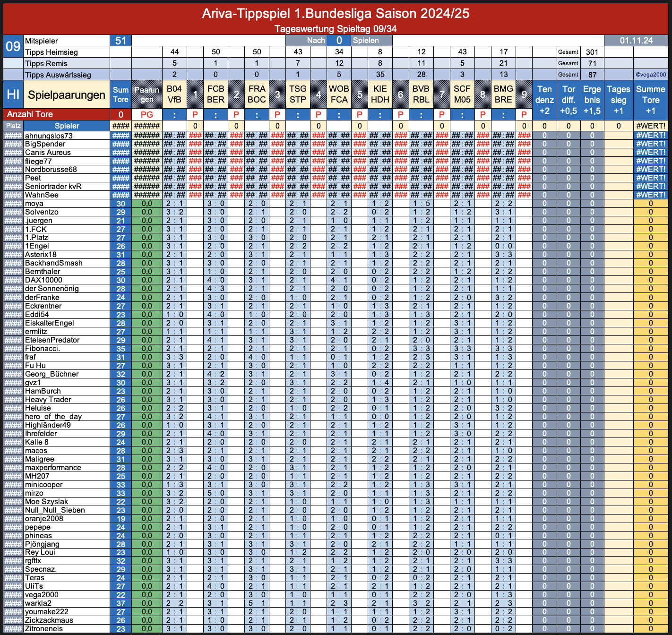Click player name 'Asterix18'
Image resolution: width=672 pixels, height=635 pixels.
tap(41, 255)
